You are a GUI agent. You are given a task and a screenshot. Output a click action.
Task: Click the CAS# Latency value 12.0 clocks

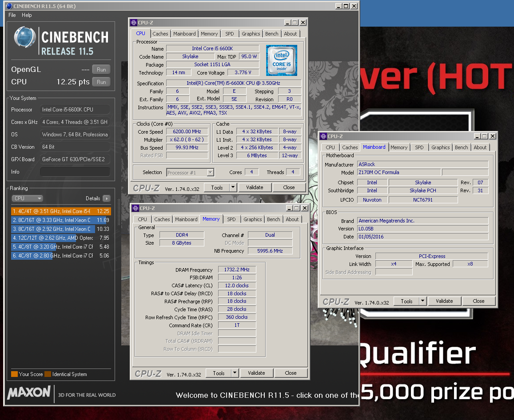point(237,285)
